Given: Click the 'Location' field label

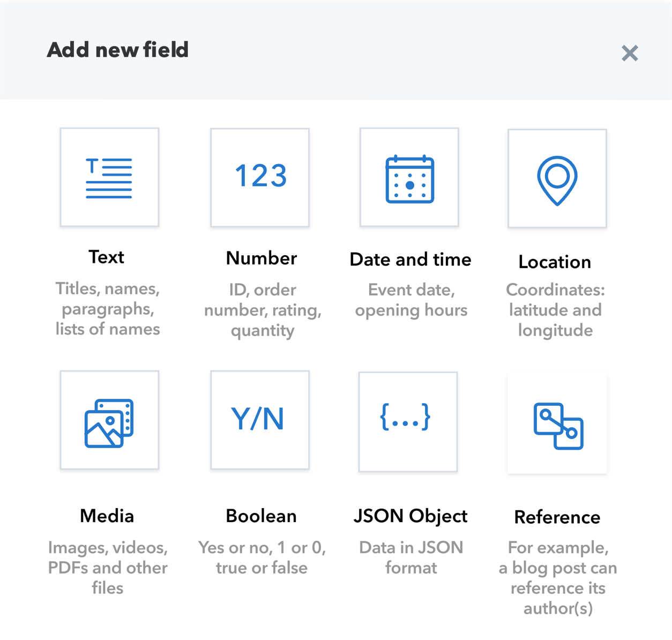Looking at the screenshot, I should point(555,262).
